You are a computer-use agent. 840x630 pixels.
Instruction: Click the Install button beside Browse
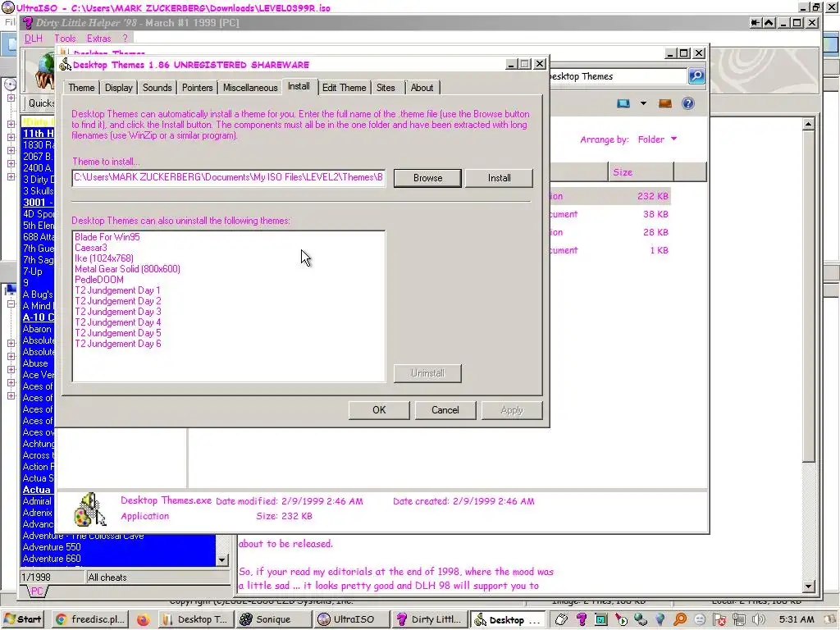click(x=499, y=178)
